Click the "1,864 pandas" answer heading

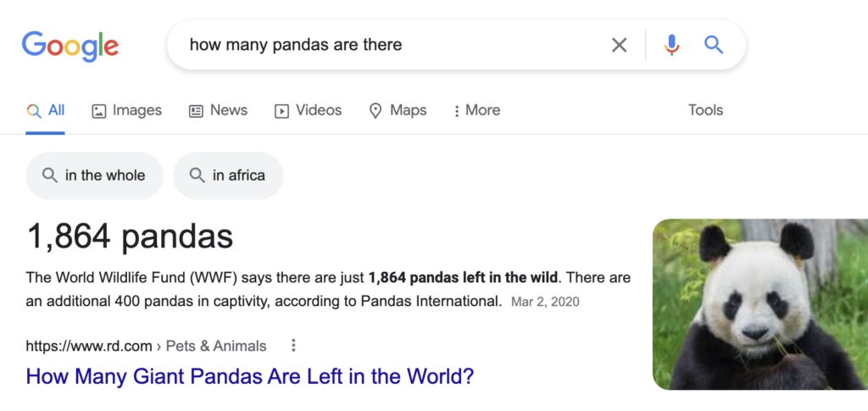point(130,236)
